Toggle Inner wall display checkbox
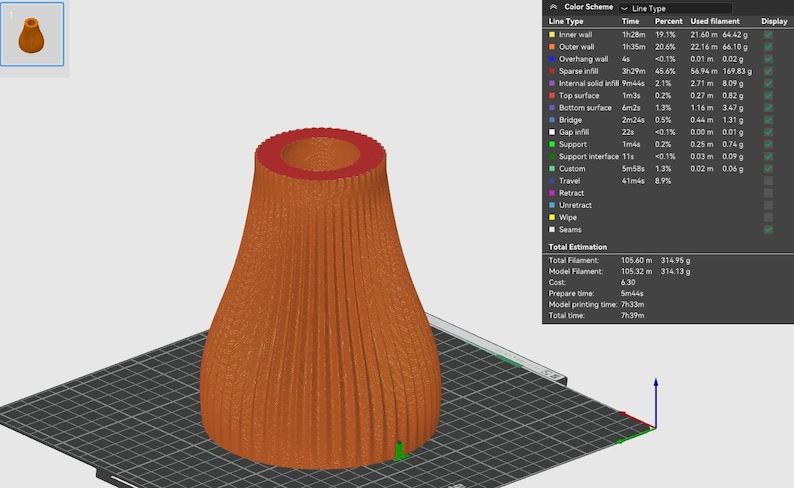This screenshot has height=488, width=794. tap(768, 34)
